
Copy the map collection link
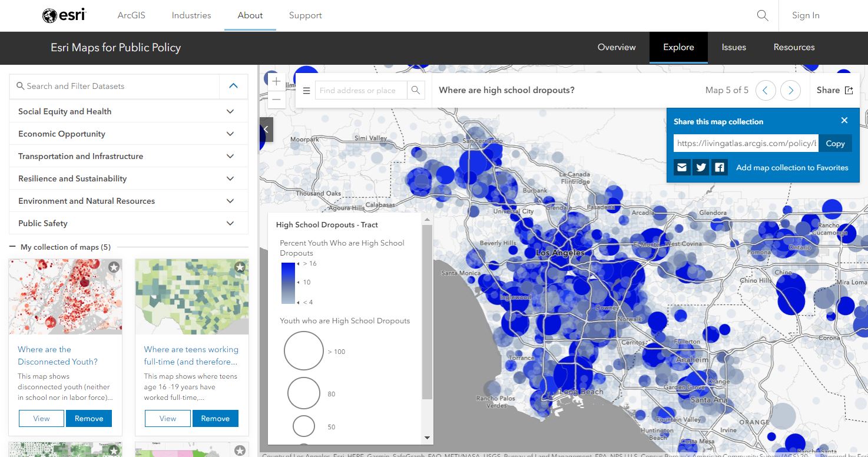click(835, 143)
